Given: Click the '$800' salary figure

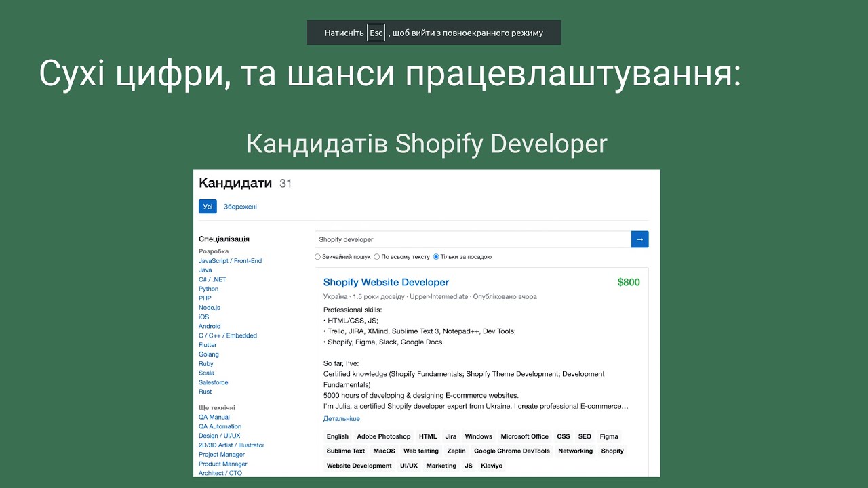Looking at the screenshot, I should coord(629,282).
